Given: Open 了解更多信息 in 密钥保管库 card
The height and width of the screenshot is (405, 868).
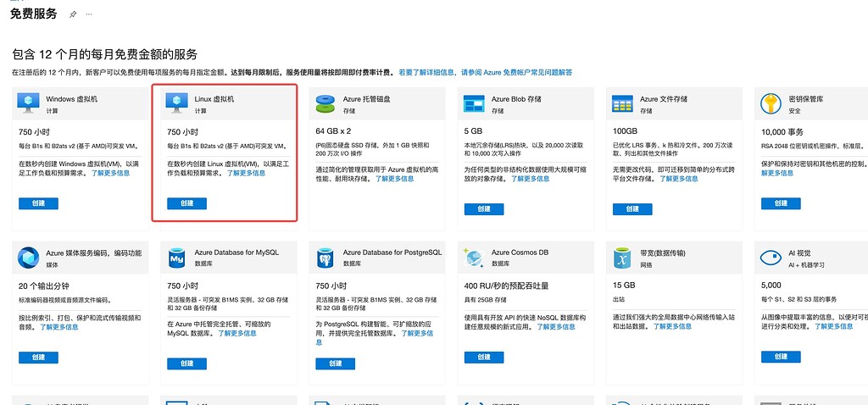Looking at the screenshot, I should pos(777,173).
